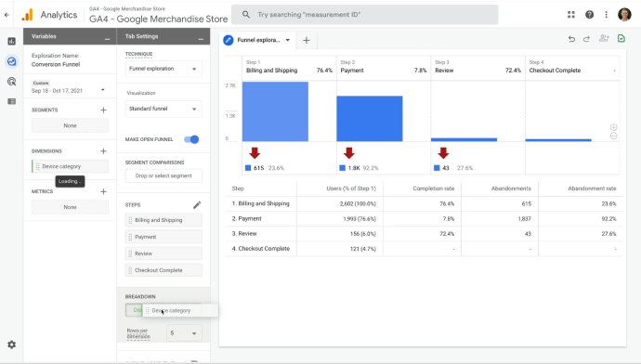641x364 pixels.
Task: Click the segments None placeholder
Action: click(x=70, y=125)
